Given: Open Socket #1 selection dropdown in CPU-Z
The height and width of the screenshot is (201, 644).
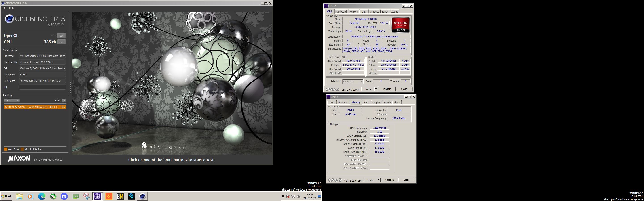Looking at the screenshot, I should click(352, 81).
